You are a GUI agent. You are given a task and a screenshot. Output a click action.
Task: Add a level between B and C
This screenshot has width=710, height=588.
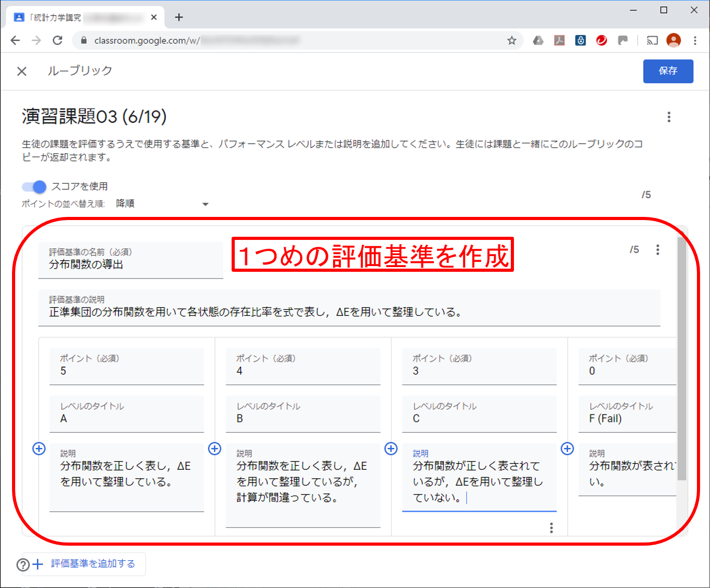[x=391, y=448]
